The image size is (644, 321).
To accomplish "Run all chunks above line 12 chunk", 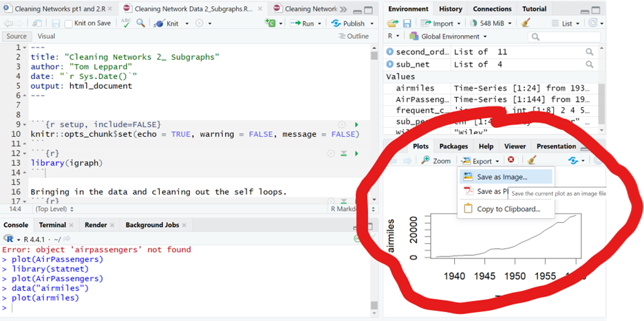I will coord(344,153).
